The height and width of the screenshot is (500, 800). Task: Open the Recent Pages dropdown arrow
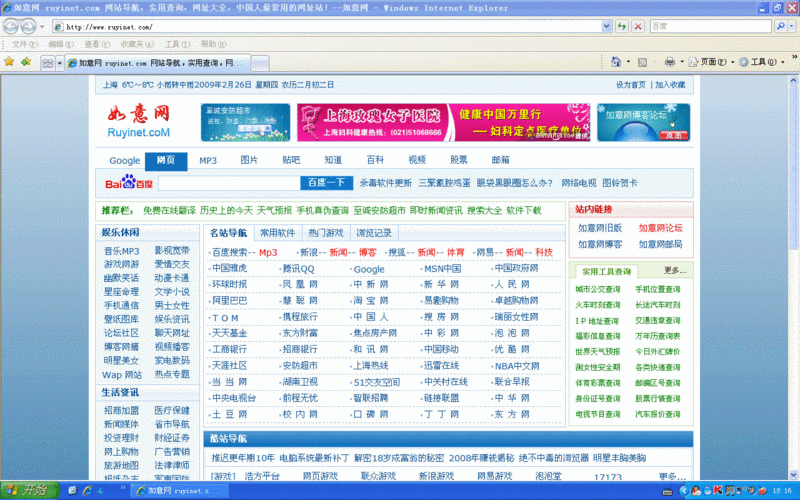tap(42, 26)
